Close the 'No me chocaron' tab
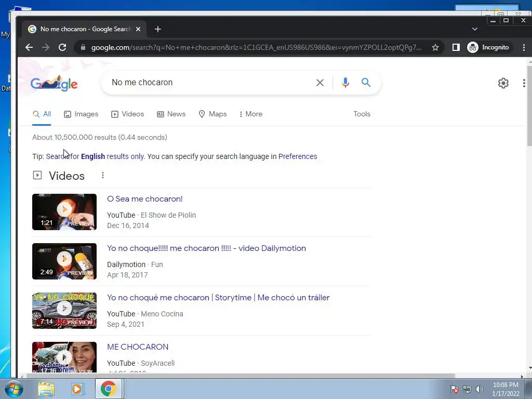This screenshot has width=532, height=399. pos(138,29)
